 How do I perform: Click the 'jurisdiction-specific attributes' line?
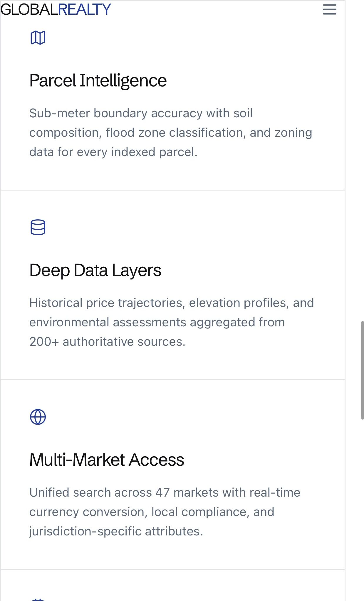coord(116,532)
